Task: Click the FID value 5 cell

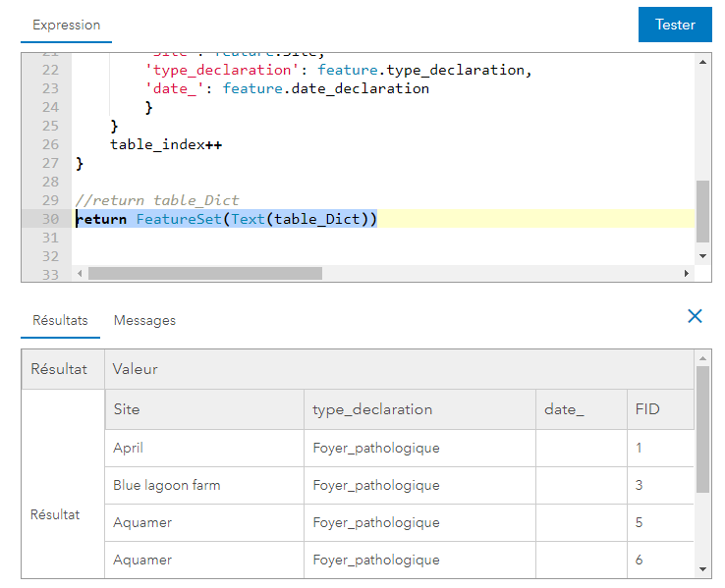Action: click(x=660, y=523)
